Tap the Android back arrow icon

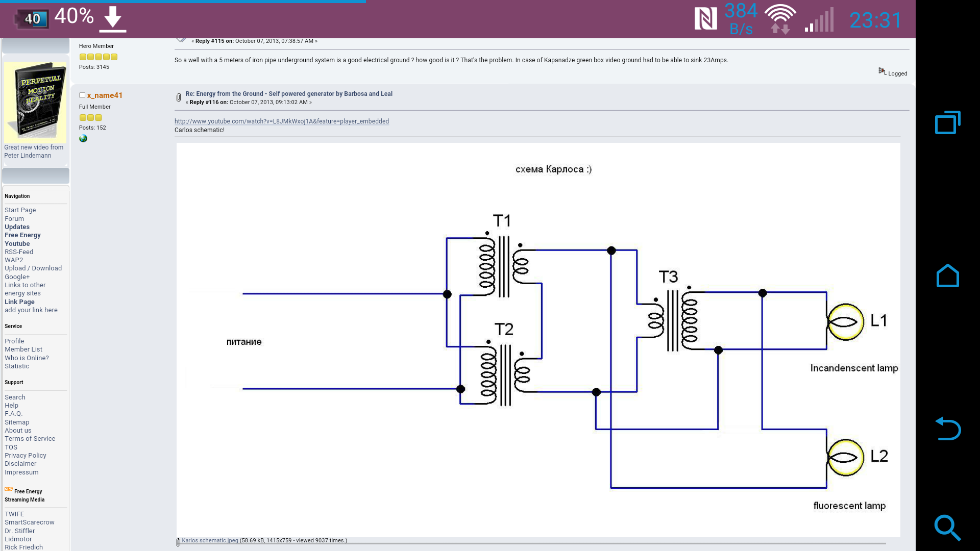point(947,429)
